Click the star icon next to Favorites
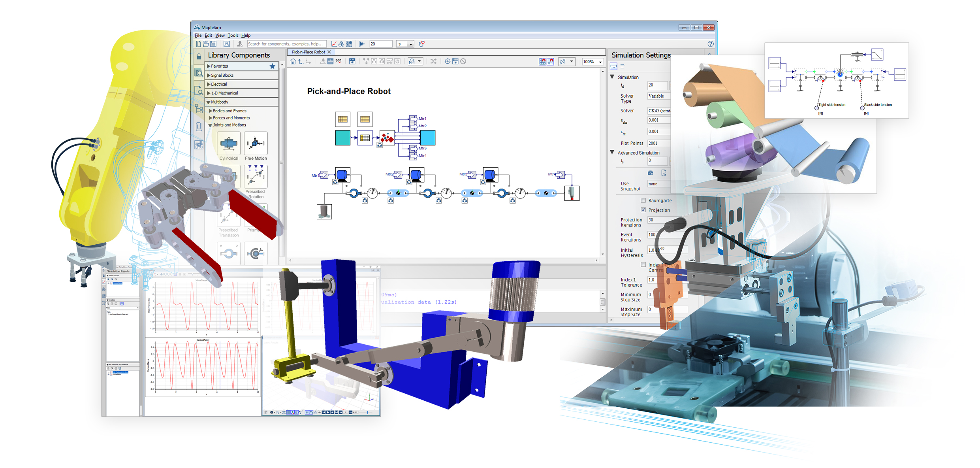The height and width of the screenshot is (468, 980). coord(272,66)
